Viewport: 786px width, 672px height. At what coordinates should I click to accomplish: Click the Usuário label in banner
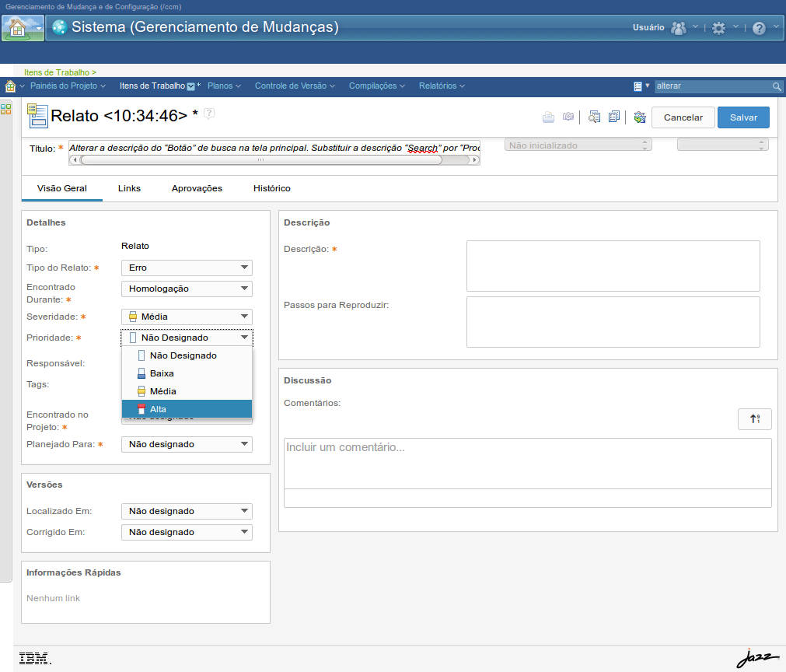648,28
